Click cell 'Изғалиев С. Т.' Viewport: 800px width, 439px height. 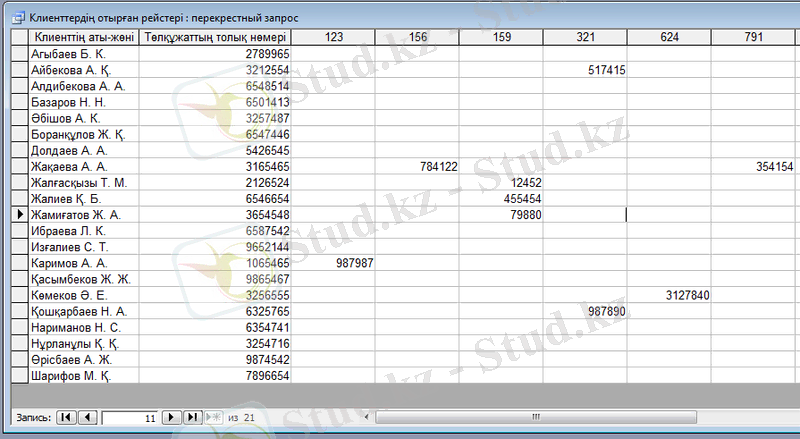84,247
